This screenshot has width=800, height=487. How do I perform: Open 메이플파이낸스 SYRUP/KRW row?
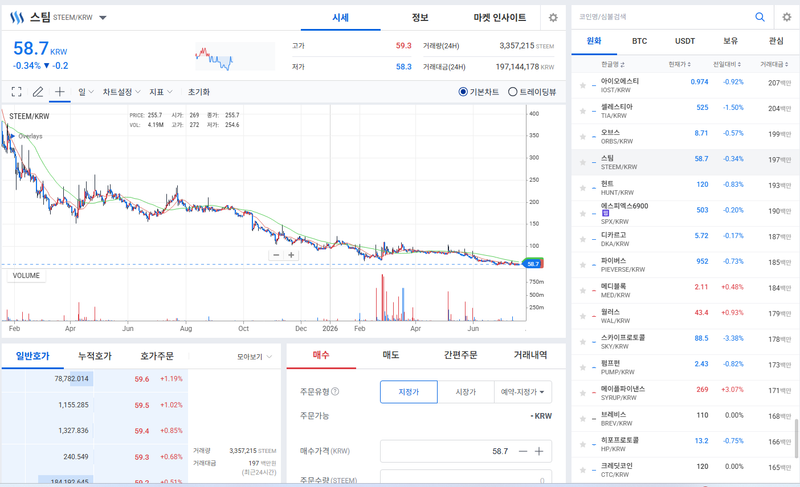685,393
